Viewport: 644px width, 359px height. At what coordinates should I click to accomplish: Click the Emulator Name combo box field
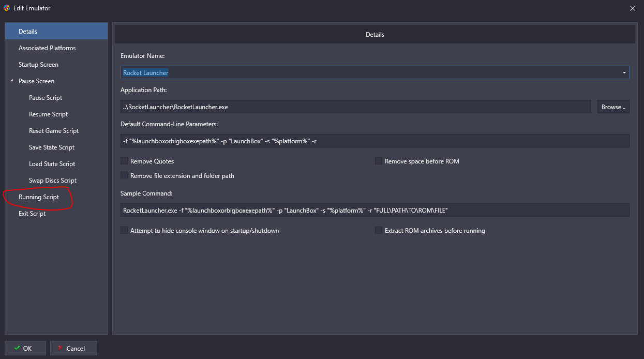(375, 72)
